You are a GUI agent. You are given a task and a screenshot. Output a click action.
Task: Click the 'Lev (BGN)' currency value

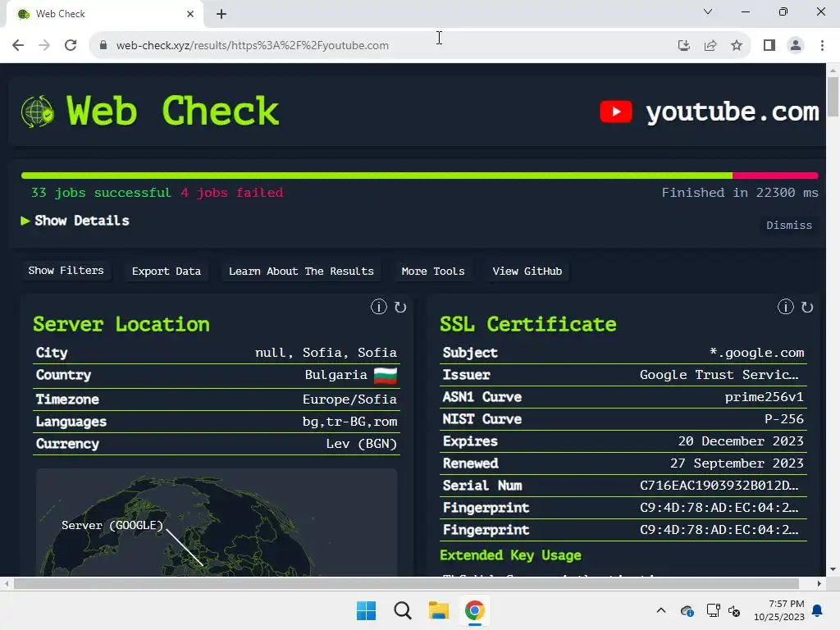pos(362,444)
